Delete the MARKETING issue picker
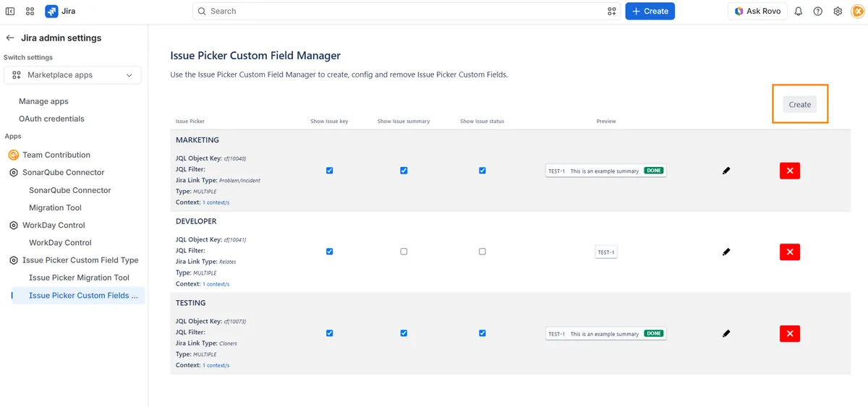The width and height of the screenshot is (868, 407). [790, 171]
